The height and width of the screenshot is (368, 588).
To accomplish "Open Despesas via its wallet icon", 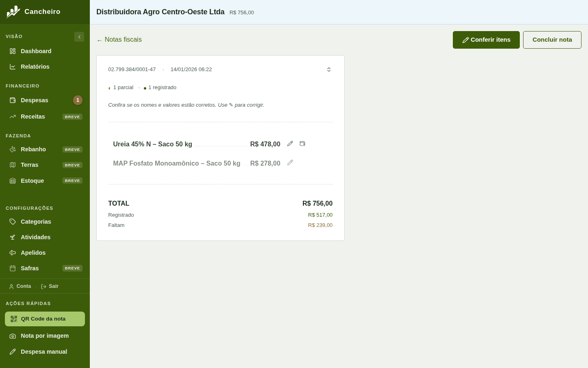I will tap(13, 100).
